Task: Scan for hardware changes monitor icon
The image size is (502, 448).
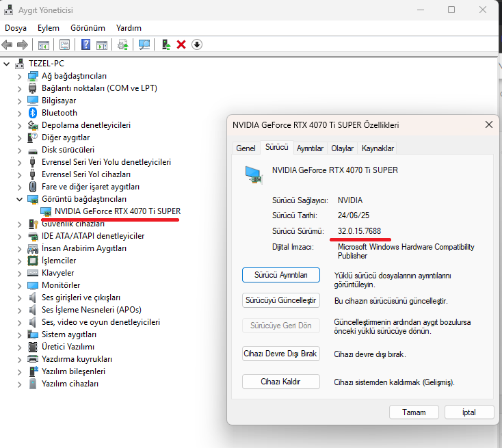Action: pyautogui.click(x=144, y=45)
